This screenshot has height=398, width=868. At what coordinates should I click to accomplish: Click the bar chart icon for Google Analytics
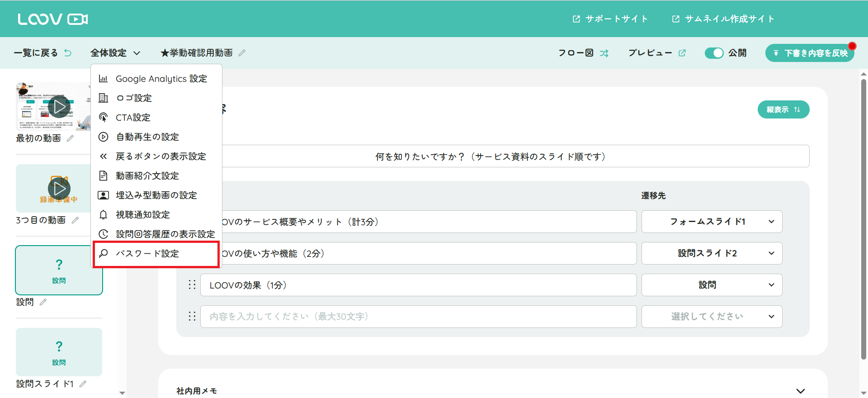point(104,79)
